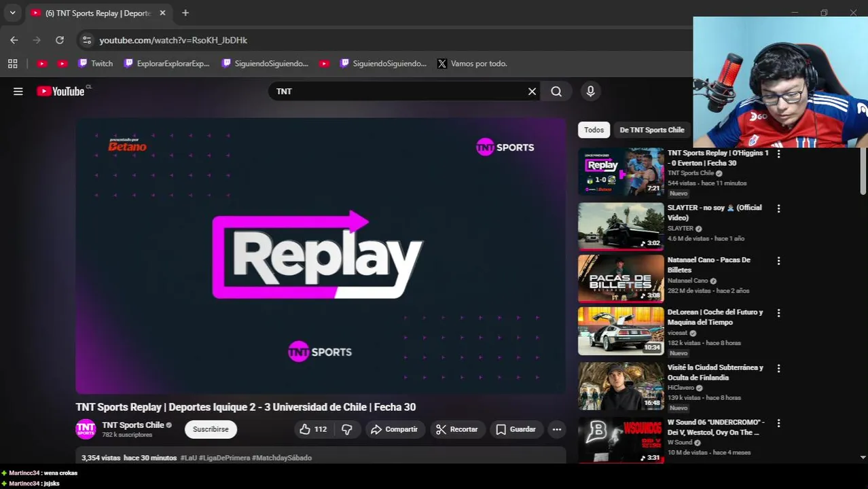Screen dimensions: 868x489
Task: Open the #LaU hashtag
Action: tap(188, 458)
